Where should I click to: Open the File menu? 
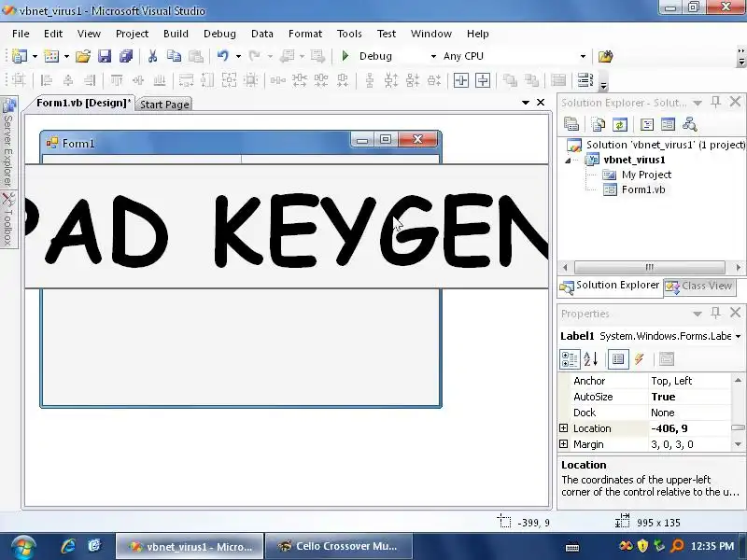(21, 34)
